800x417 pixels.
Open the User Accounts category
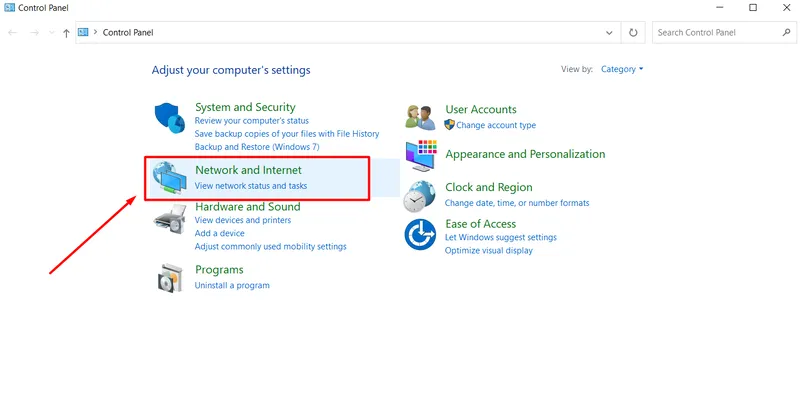(481, 109)
